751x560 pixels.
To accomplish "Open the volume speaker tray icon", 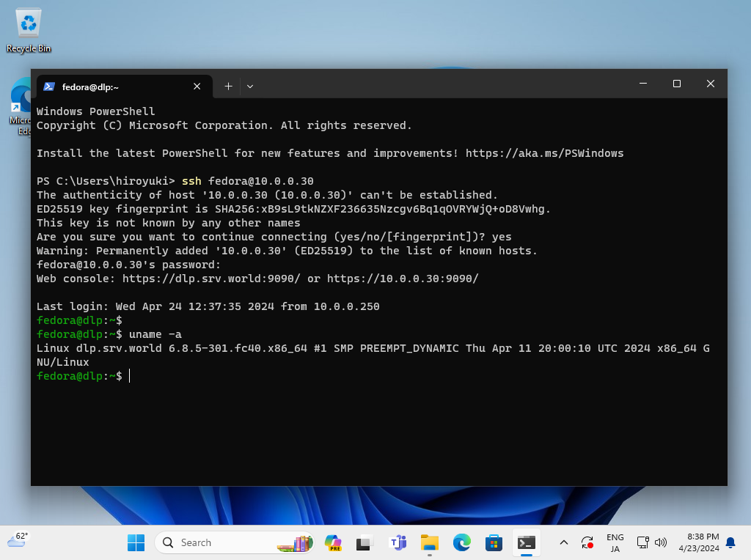I will pos(661,542).
